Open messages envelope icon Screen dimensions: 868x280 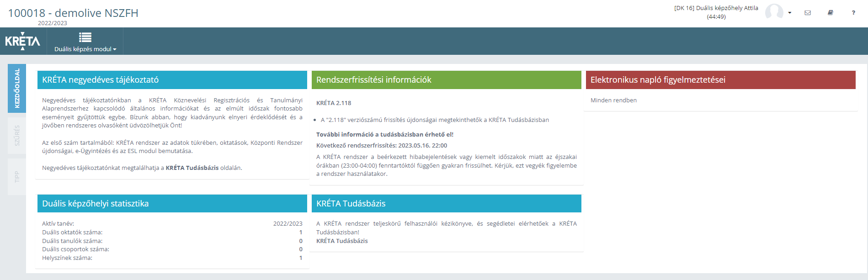click(808, 13)
